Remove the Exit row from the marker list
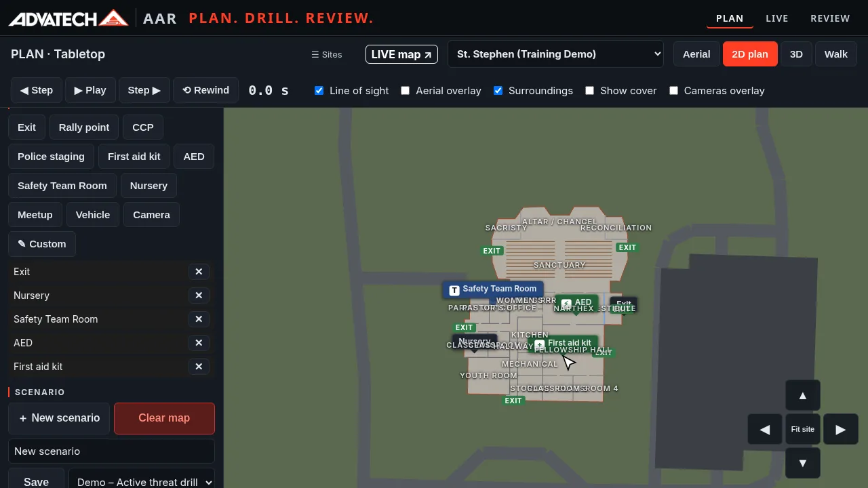 pos(199,272)
